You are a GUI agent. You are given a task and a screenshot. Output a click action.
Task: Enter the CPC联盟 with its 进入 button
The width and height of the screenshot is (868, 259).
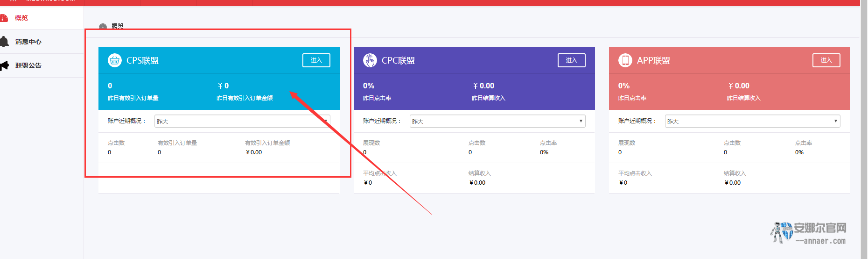click(x=572, y=60)
